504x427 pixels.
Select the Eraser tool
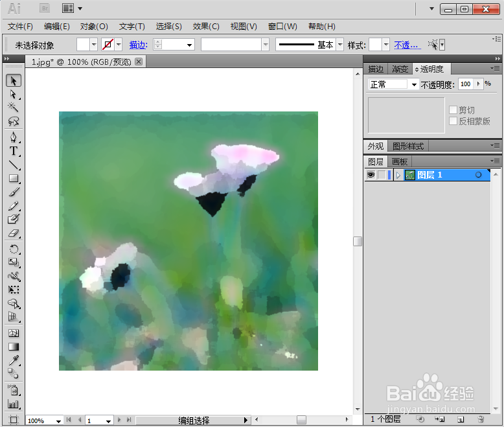[x=14, y=233]
